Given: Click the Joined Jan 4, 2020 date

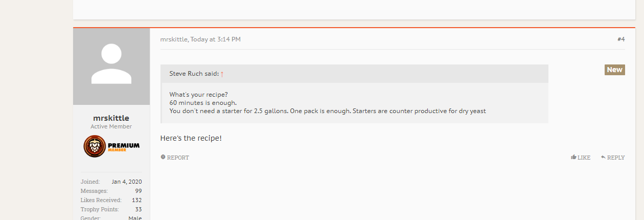Looking at the screenshot, I should 127,182.
